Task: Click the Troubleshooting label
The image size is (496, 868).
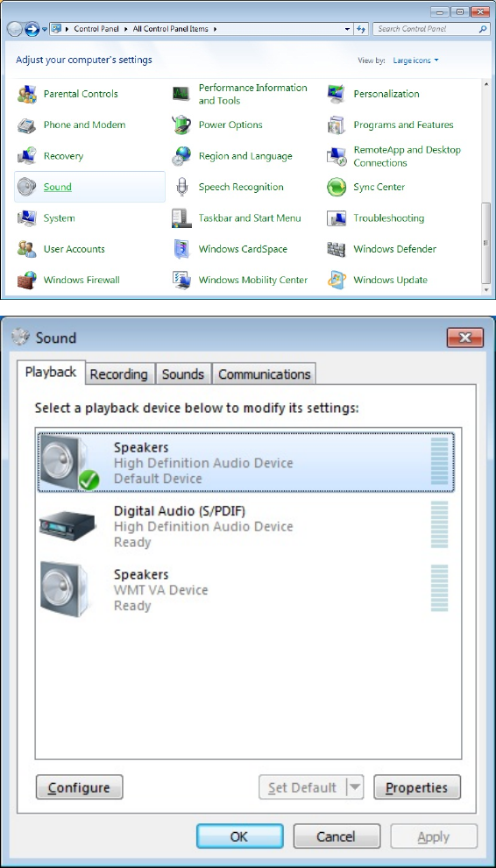Action: (388, 218)
